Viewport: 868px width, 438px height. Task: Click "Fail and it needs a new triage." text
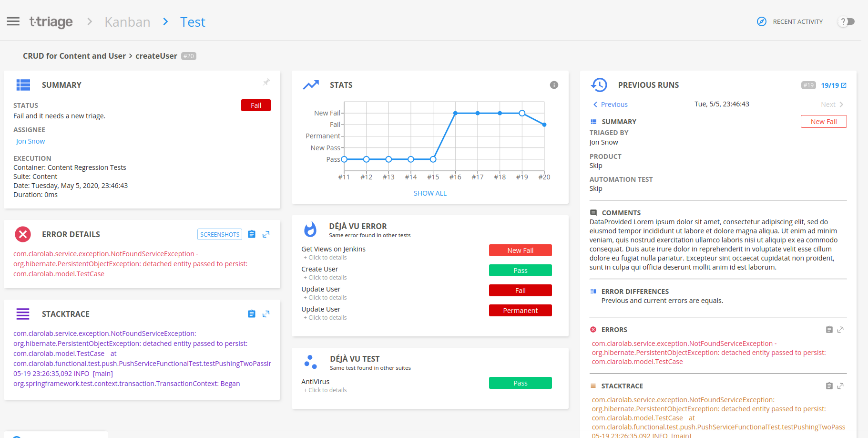pyautogui.click(x=60, y=116)
